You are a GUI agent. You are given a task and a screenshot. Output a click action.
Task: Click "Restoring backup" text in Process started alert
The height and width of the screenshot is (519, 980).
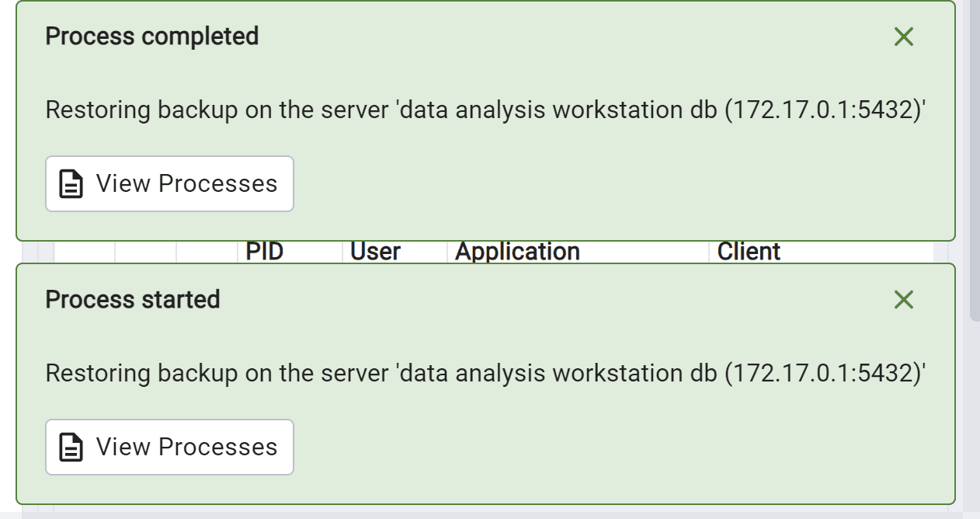point(141,374)
